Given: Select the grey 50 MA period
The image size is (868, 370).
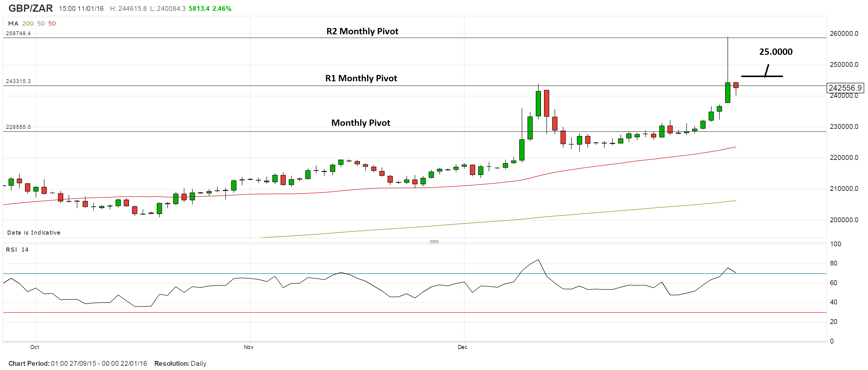Looking at the screenshot, I should pos(41,23).
